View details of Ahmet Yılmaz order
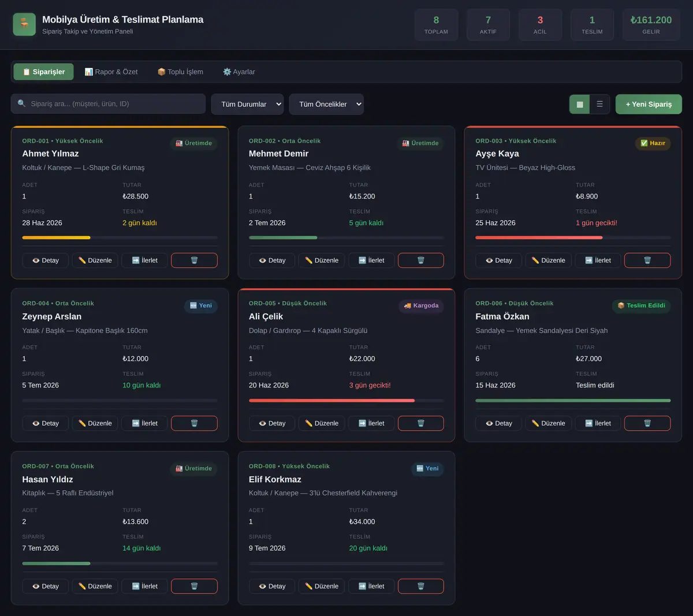Viewport: 693px width, 616px height. pyautogui.click(x=46, y=260)
